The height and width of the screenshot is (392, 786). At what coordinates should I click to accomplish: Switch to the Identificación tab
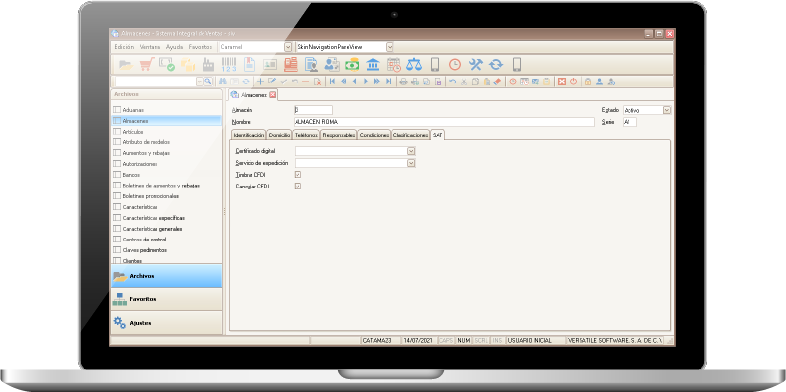click(x=249, y=135)
